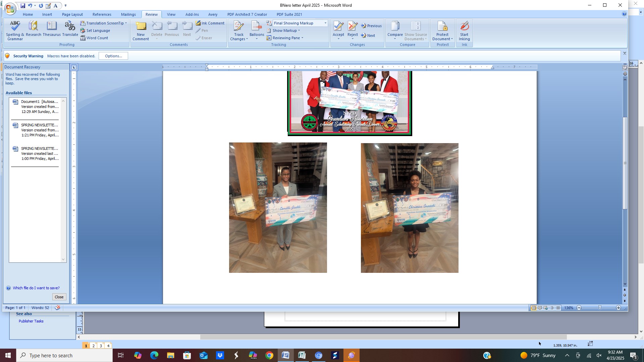Toggle the tab selector at ruler corner
The width and height of the screenshot is (644, 362).
74,67
